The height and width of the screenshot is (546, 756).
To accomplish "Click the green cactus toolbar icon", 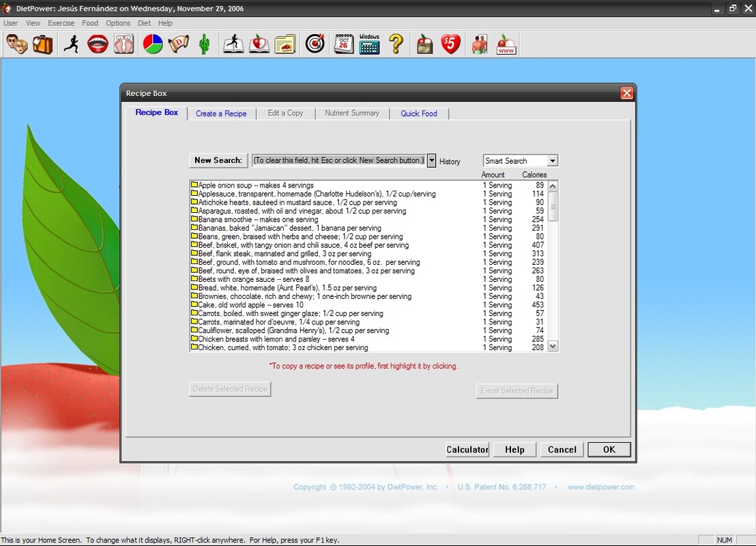I will (x=205, y=44).
